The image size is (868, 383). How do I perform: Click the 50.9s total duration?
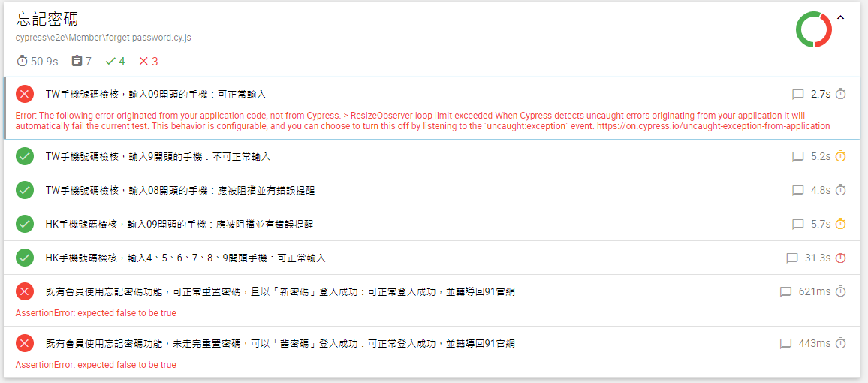point(38,61)
